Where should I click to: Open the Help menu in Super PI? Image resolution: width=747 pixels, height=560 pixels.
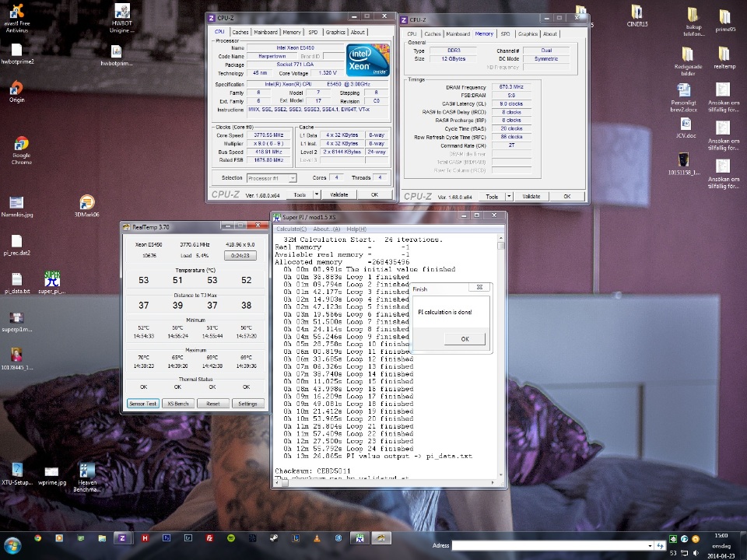tap(356, 229)
